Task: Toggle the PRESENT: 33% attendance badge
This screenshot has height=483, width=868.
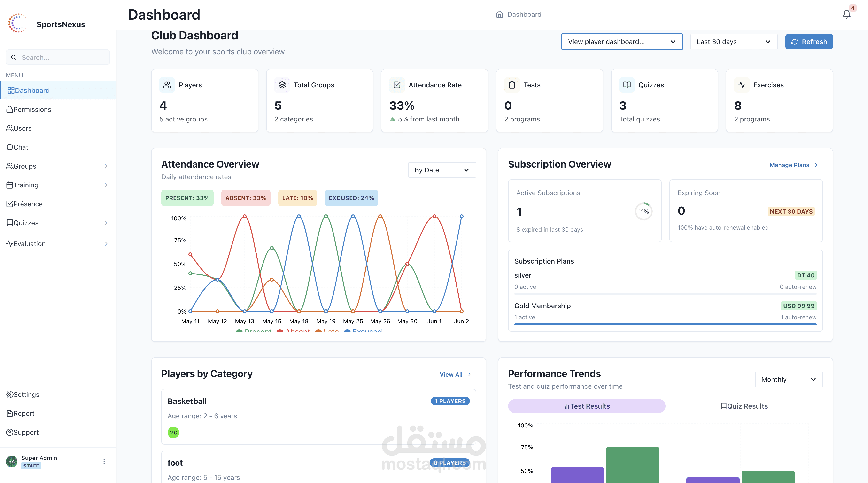Action: click(187, 198)
